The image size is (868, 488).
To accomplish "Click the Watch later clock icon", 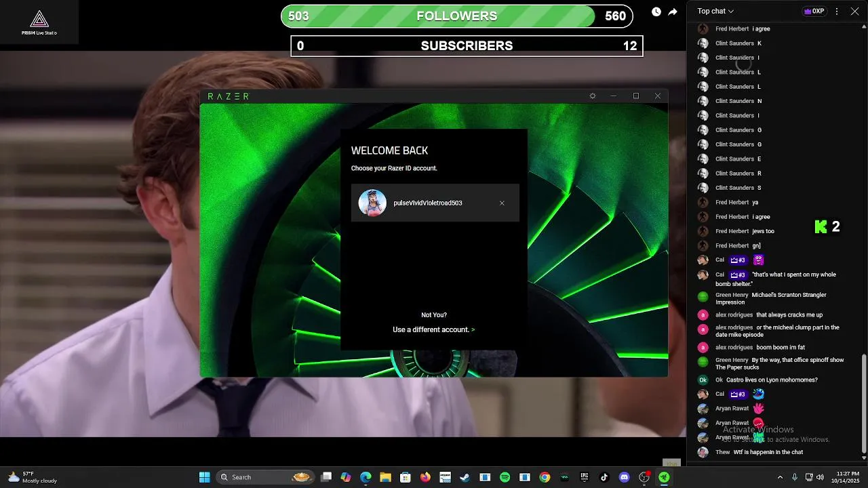I will coord(656,12).
